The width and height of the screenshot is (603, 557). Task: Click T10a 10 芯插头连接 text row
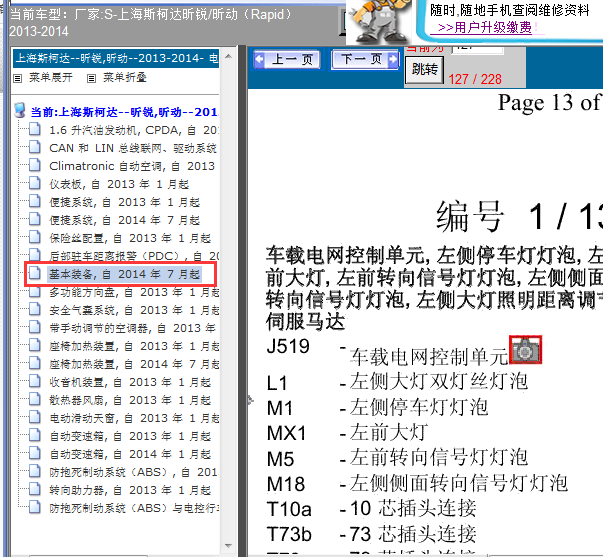pos(371,509)
